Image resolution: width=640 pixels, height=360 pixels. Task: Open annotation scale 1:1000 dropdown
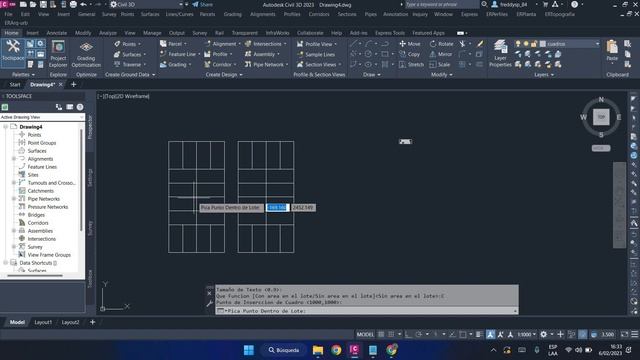[527, 334]
